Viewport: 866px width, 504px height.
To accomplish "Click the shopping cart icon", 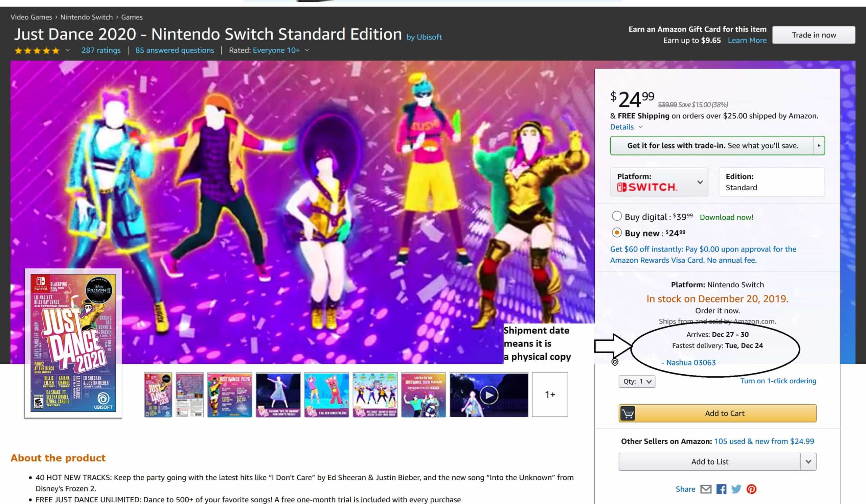I will 628,413.
